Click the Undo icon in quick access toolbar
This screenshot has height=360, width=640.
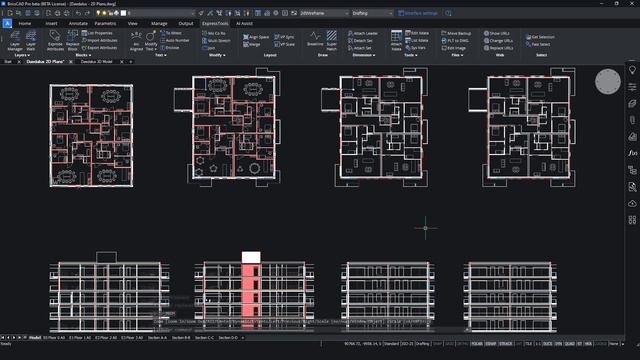coord(78,13)
